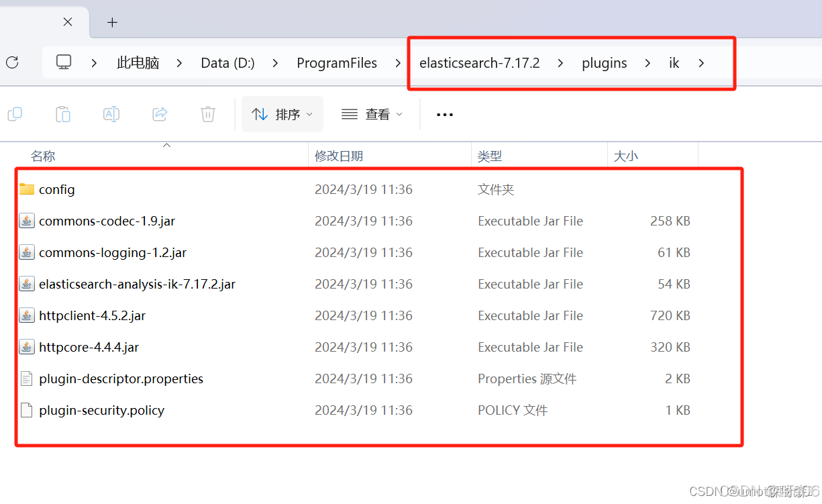This screenshot has width=822, height=504.
Task: Open the three-dots more options menu
Action: point(445,115)
